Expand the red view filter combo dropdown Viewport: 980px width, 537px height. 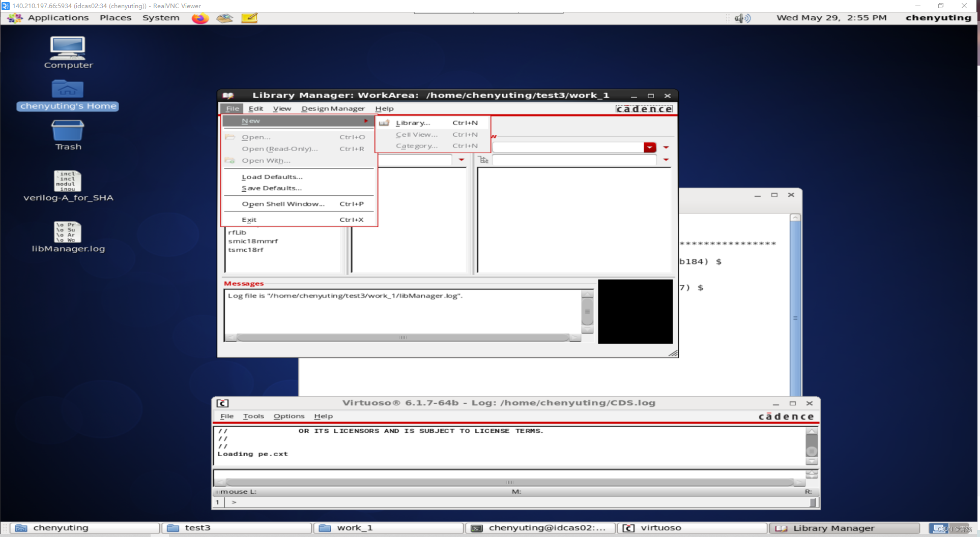(650, 147)
